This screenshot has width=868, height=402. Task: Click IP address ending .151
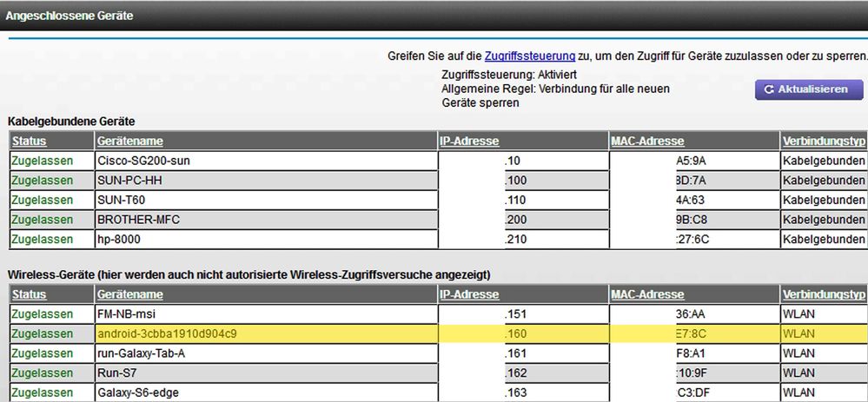[515, 314]
